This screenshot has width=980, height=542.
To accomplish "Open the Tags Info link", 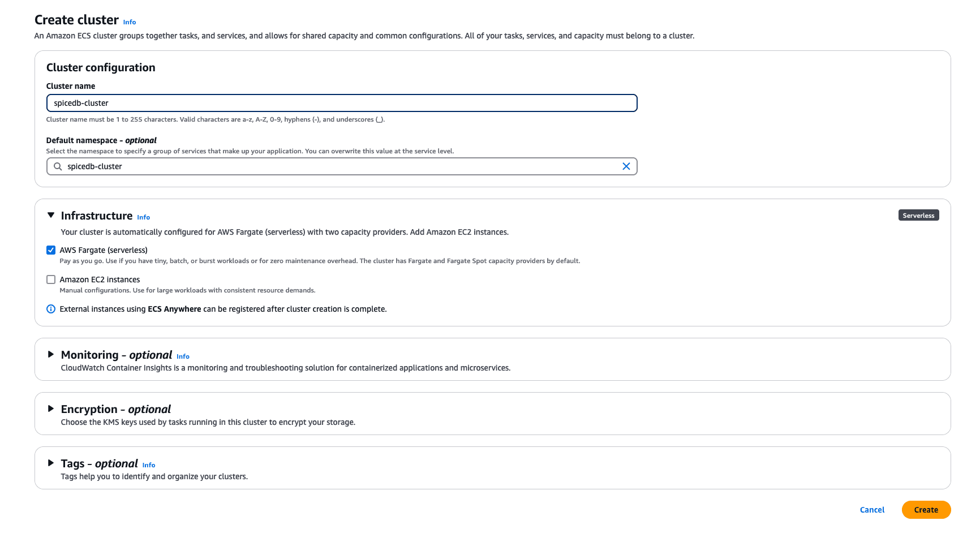I will click(x=149, y=464).
